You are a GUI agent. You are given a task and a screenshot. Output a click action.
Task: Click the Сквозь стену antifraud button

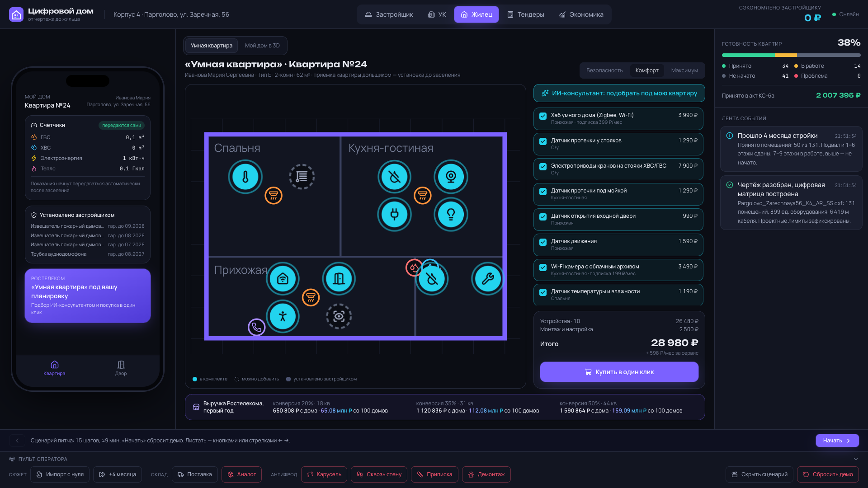click(379, 474)
